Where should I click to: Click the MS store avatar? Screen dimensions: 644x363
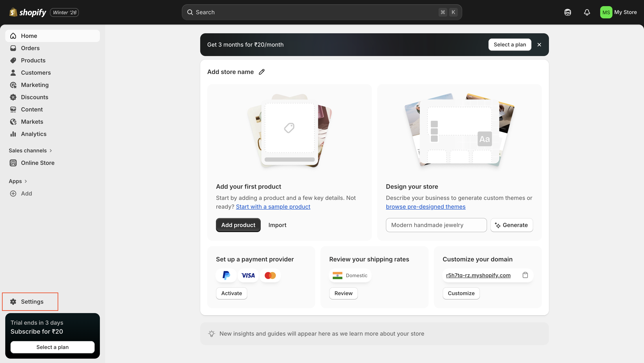click(606, 12)
